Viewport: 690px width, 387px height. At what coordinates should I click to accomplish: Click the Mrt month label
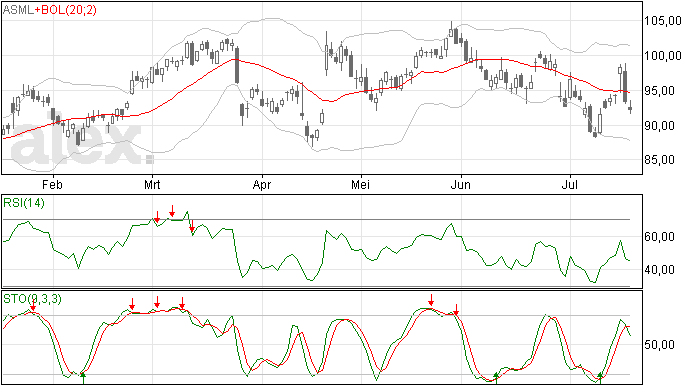point(152,184)
